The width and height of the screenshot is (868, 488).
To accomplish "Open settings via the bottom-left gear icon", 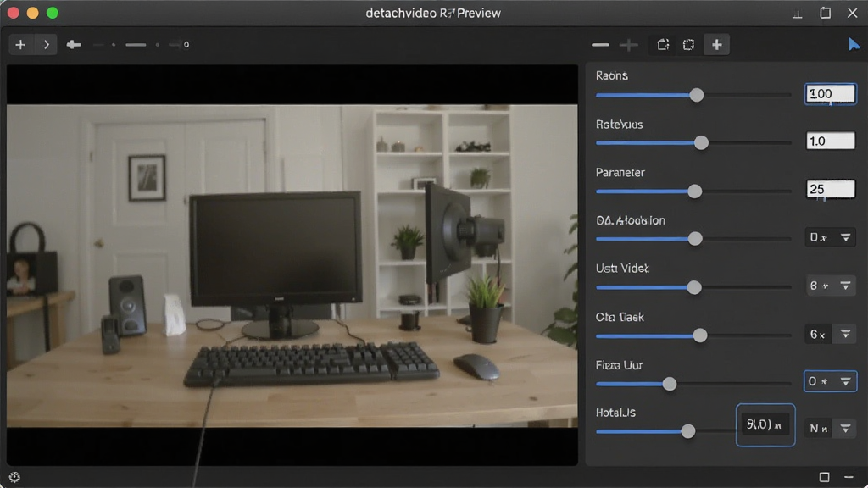I will (14, 477).
